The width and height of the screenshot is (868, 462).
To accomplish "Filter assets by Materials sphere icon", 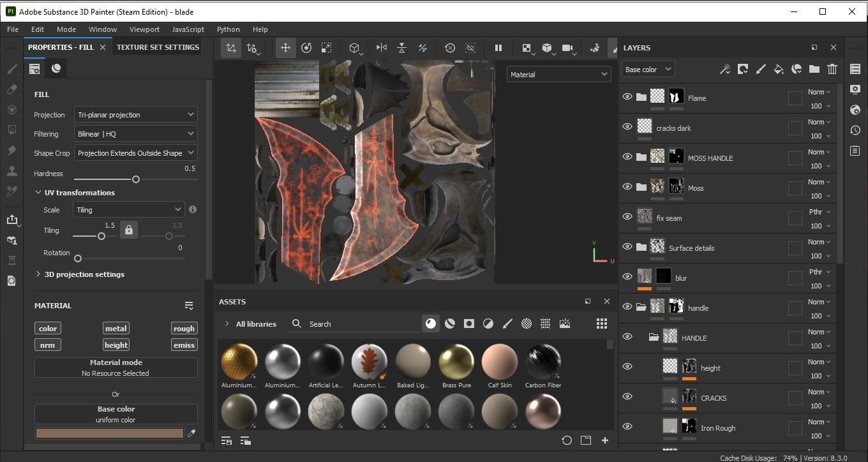I will (x=431, y=324).
